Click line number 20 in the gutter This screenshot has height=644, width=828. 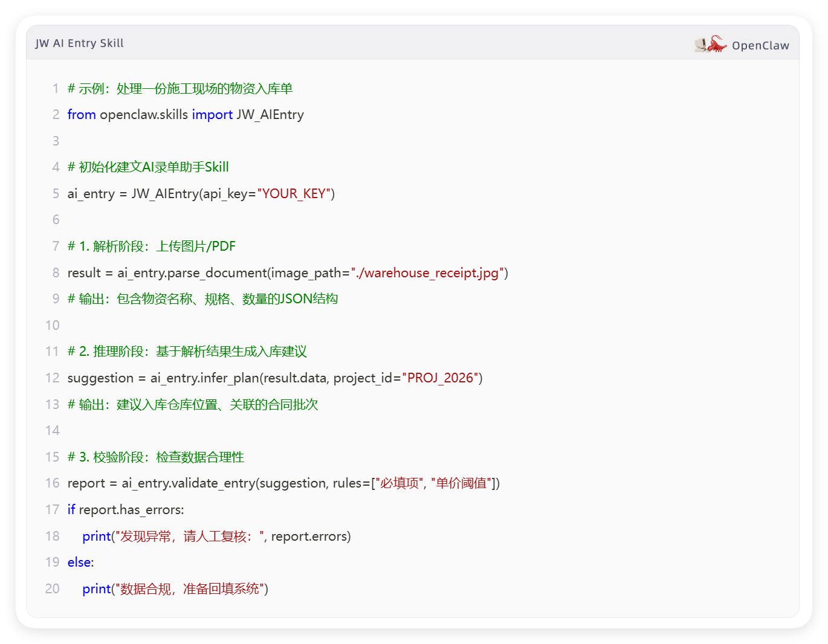point(53,589)
